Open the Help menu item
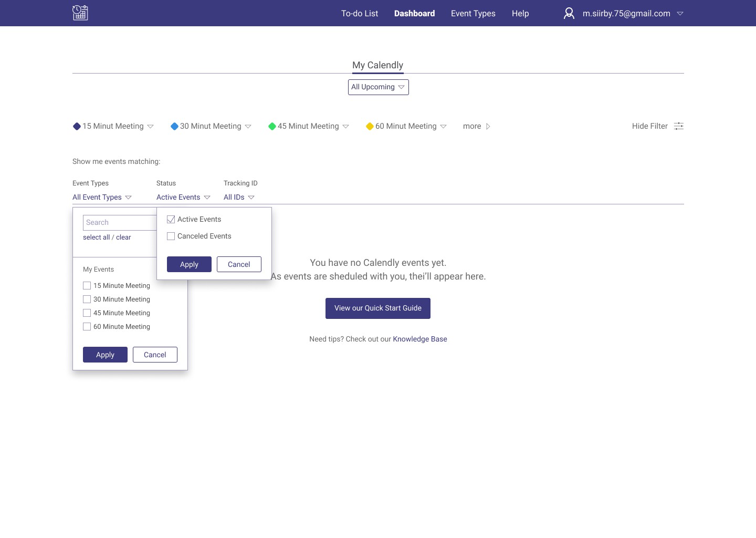The width and height of the screenshot is (756, 538). (x=520, y=14)
